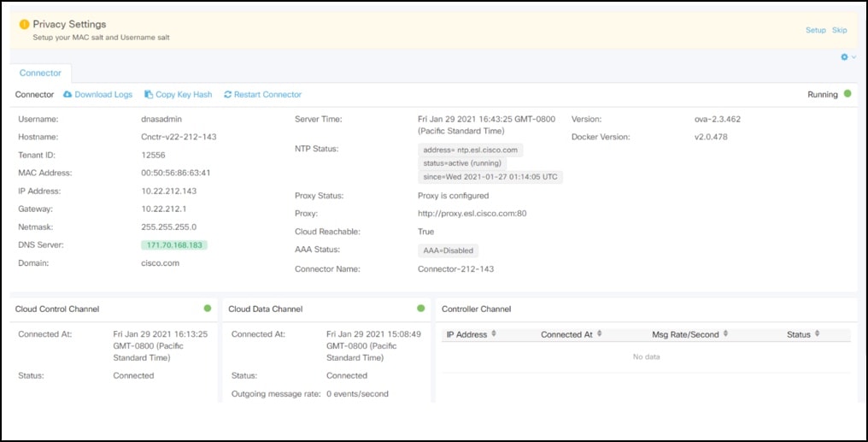Click the Server Time value text

coord(487,125)
